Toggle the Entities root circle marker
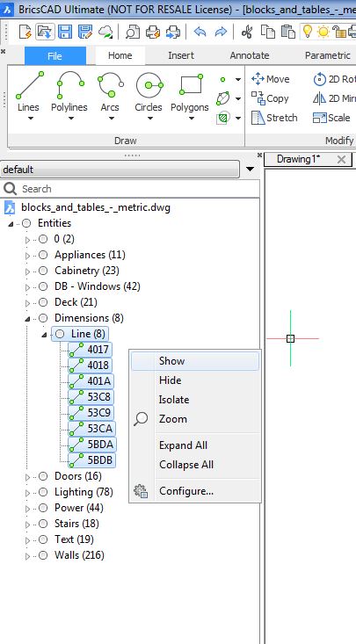Image resolution: width=356 pixels, height=644 pixels. [26, 223]
